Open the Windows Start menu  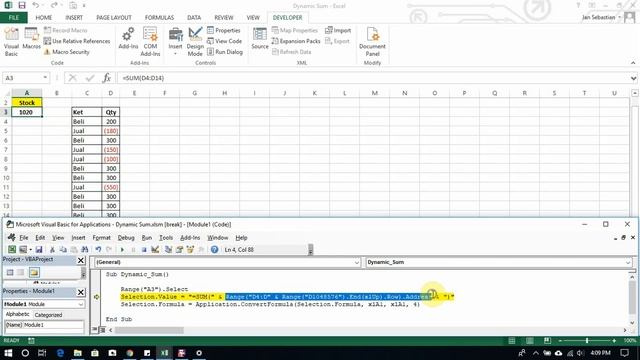(8, 353)
